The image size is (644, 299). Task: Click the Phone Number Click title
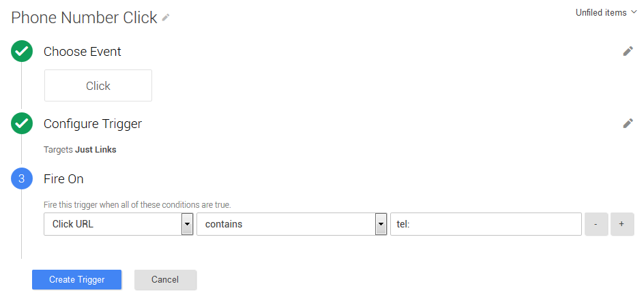(84, 18)
